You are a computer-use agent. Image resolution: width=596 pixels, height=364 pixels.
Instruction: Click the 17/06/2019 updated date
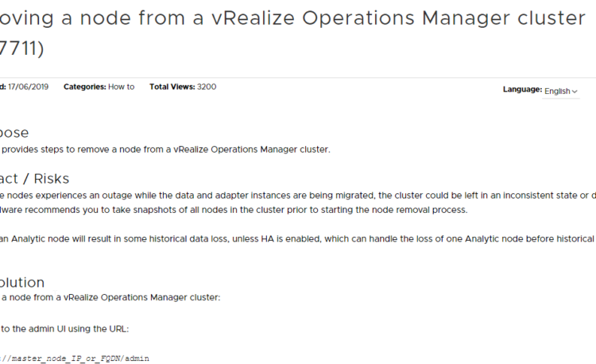pos(28,87)
